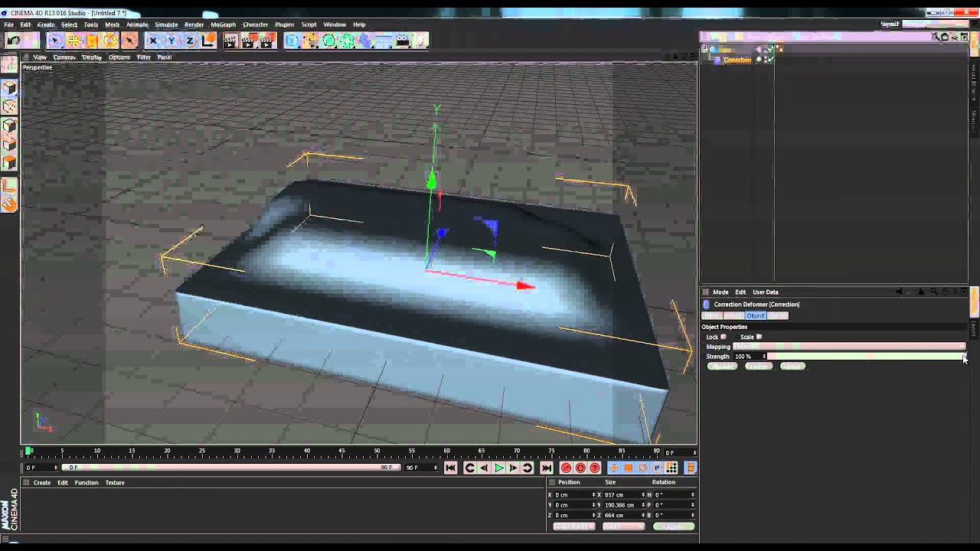Click the Attributes back arrow icon
The height and width of the screenshot is (551, 980).
[899, 292]
